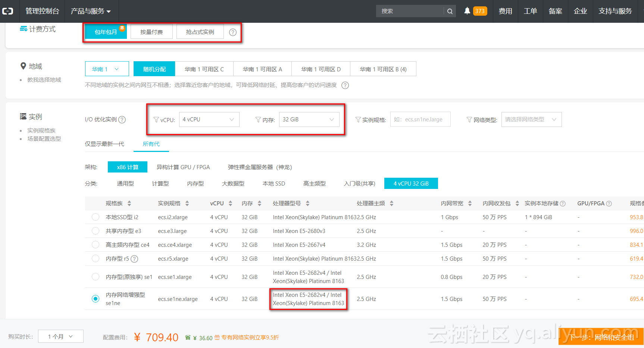Click the 实例规格族 link
The image size is (644, 348).
(41, 130)
